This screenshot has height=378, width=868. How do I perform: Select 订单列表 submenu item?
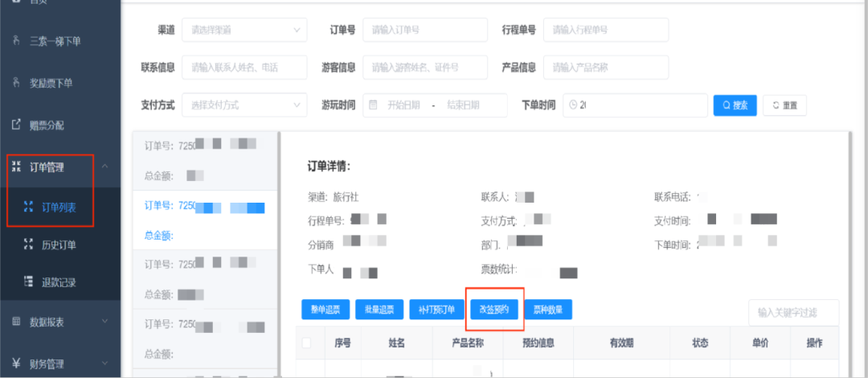(x=59, y=207)
